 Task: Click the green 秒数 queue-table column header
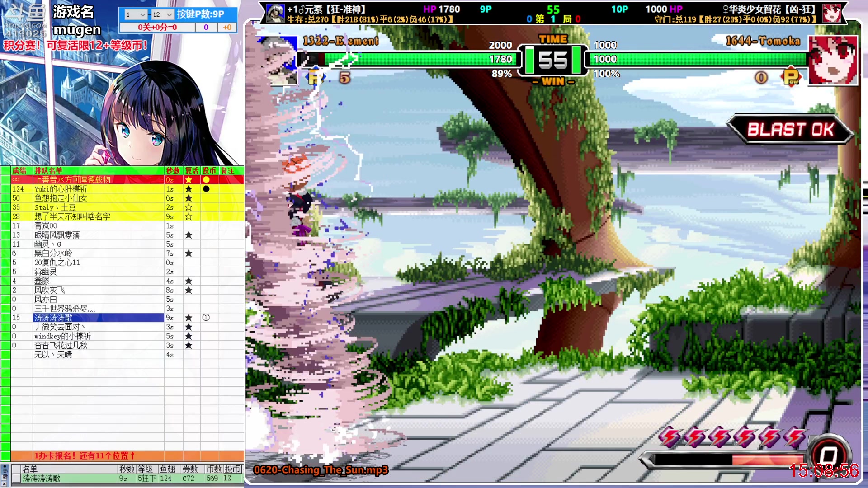173,170
